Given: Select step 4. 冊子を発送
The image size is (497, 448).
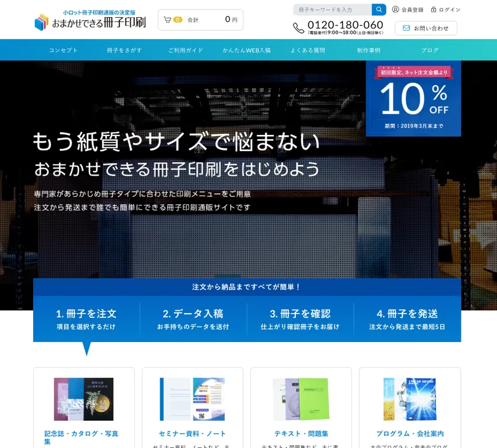Looking at the screenshot, I should 407,319.
